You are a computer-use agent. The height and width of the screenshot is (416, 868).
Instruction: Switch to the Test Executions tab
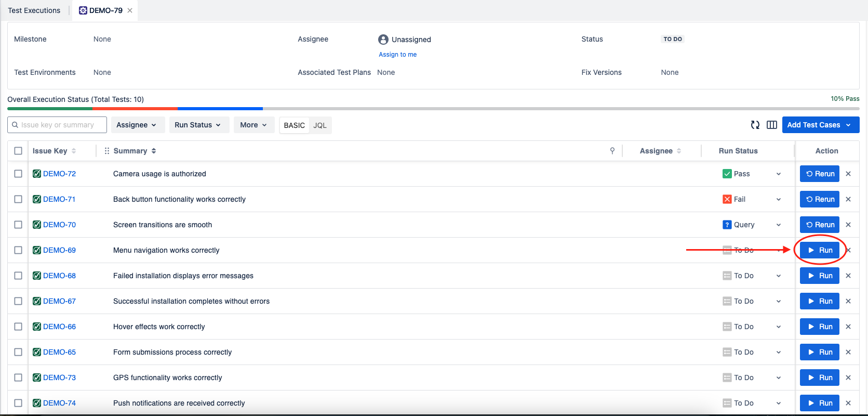(x=34, y=10)
